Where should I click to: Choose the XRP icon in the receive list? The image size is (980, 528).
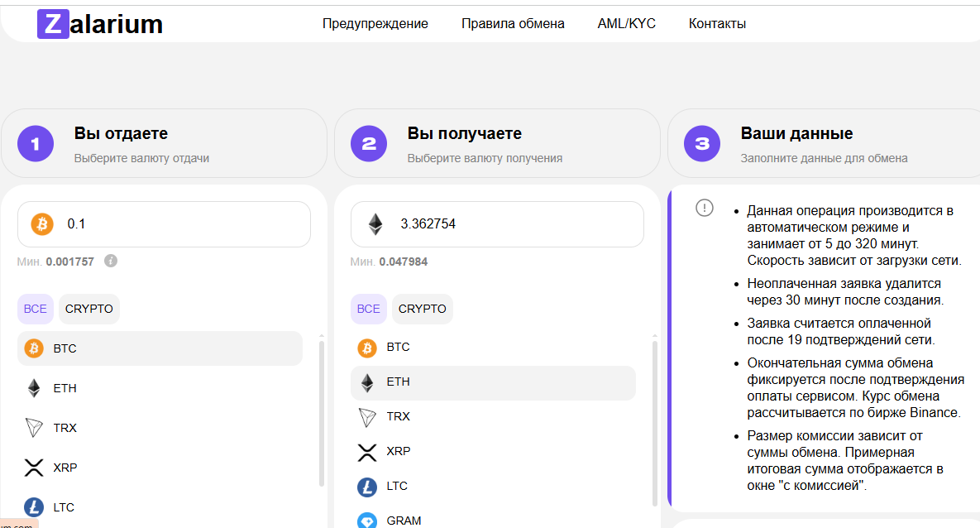[x=367, y=452]
